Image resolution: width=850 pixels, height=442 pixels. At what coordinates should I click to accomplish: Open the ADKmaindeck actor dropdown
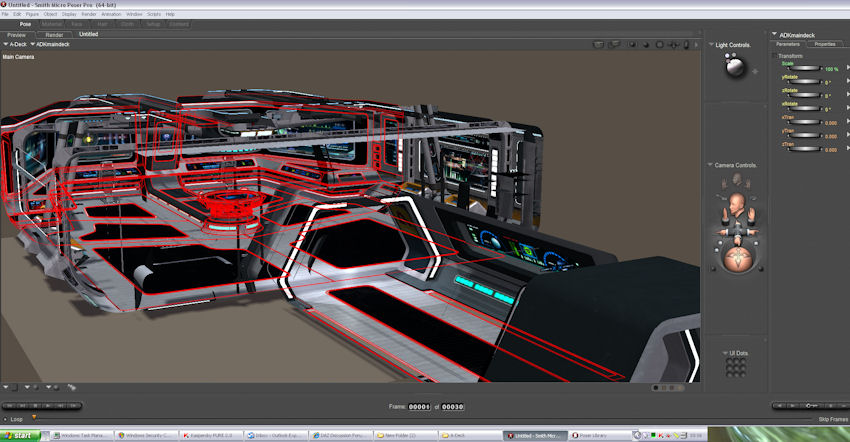[50, 44]
